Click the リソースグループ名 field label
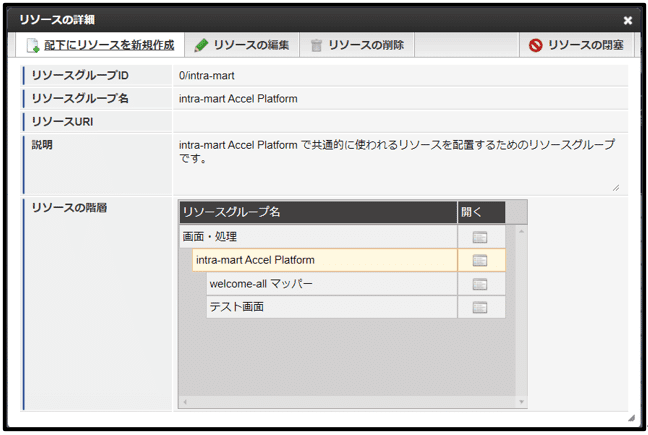 80,99
